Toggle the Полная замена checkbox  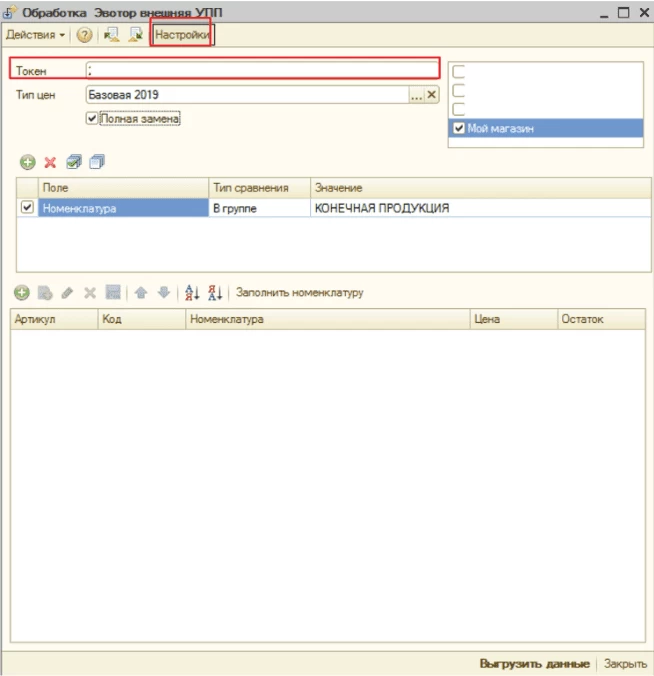pyautogui.click(x=93, y=118)
